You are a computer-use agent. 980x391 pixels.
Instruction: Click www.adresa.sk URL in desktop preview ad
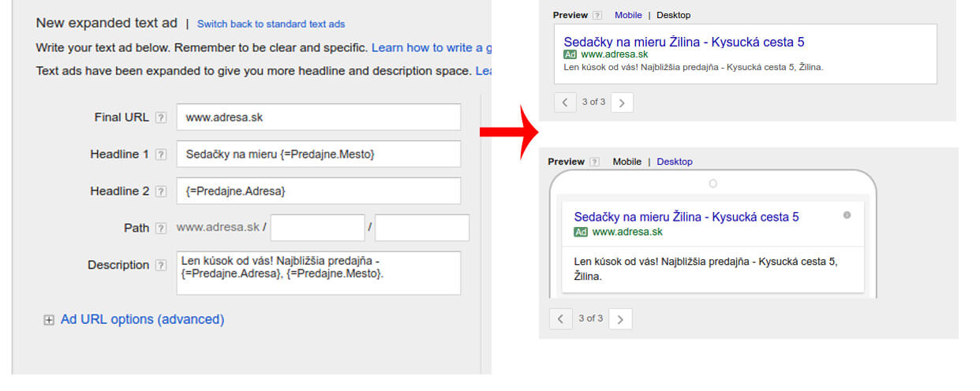(x=615, y=54)
